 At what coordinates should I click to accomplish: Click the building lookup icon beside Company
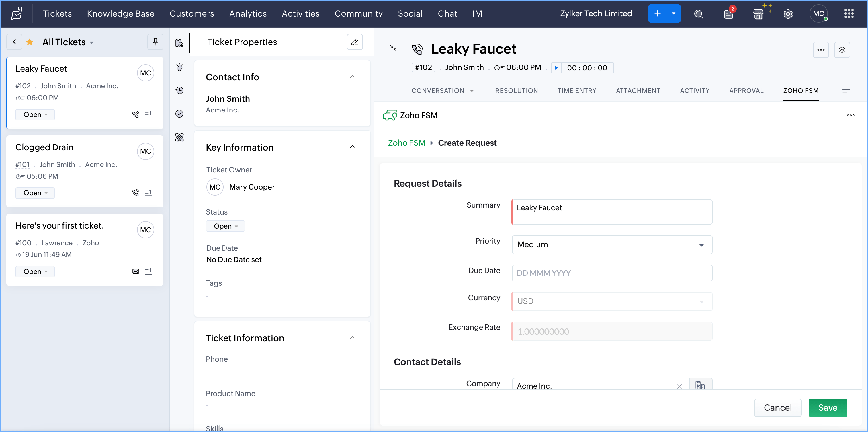pyautogui.click(x=700, y=385)
